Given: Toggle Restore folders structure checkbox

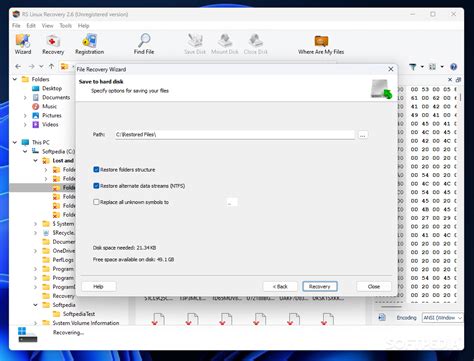Looking at the screenshot, I should (x=96, y=170).
